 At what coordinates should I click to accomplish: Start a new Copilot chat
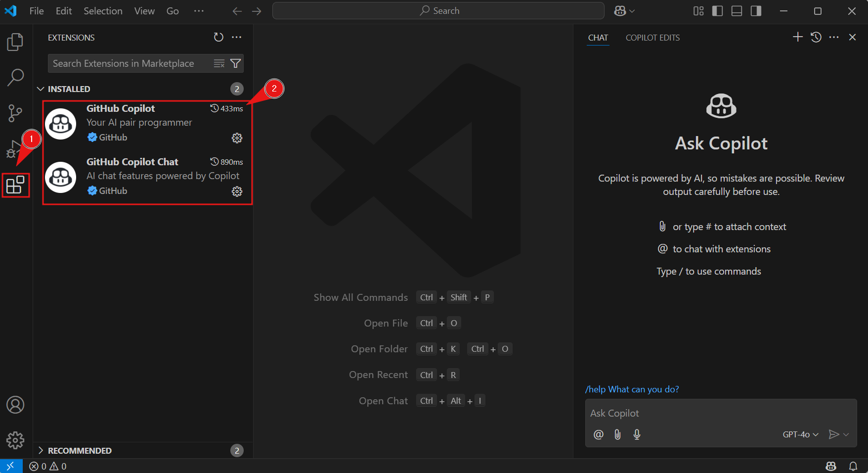tap(798, 37)
